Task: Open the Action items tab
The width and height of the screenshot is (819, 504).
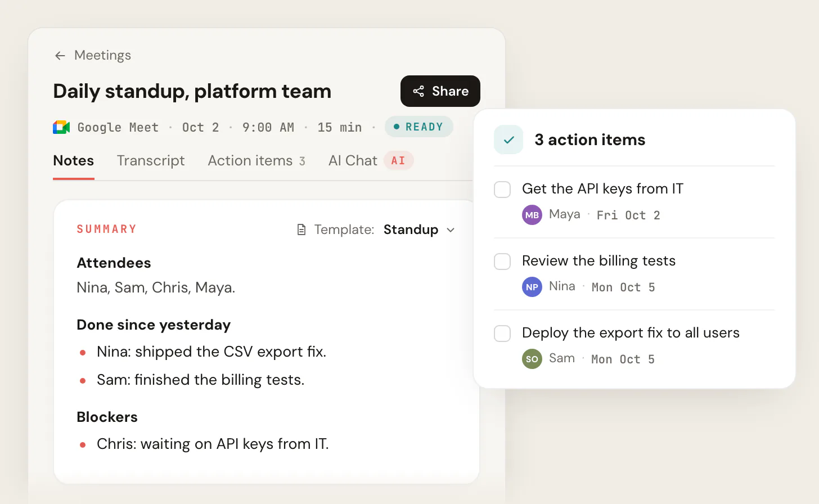Action: tap(256, 160)
